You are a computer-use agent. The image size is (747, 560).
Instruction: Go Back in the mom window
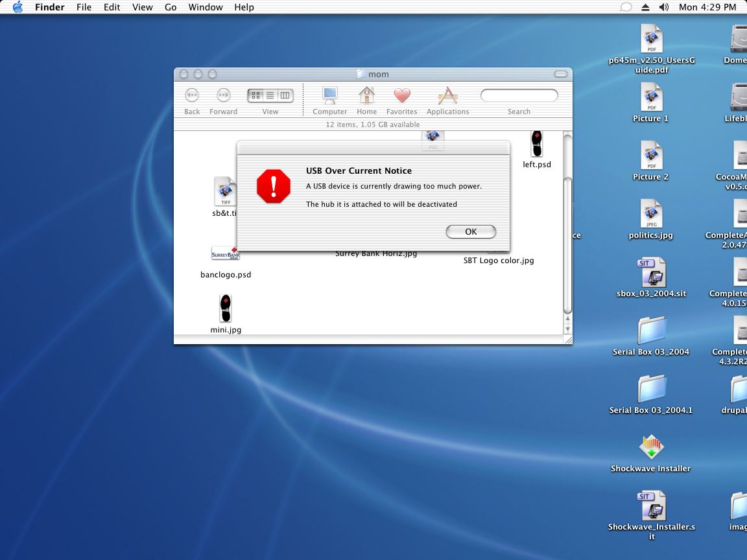(192, 100)
